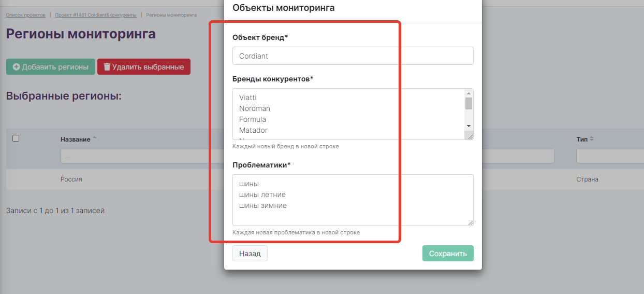Click the trash icon on Удалить выбранные

coord(107,67)
